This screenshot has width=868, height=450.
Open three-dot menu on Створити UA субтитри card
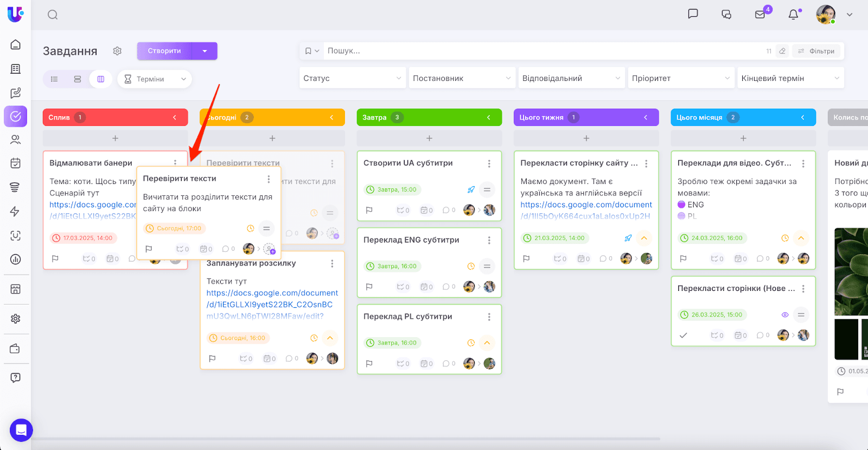point(489,163)
